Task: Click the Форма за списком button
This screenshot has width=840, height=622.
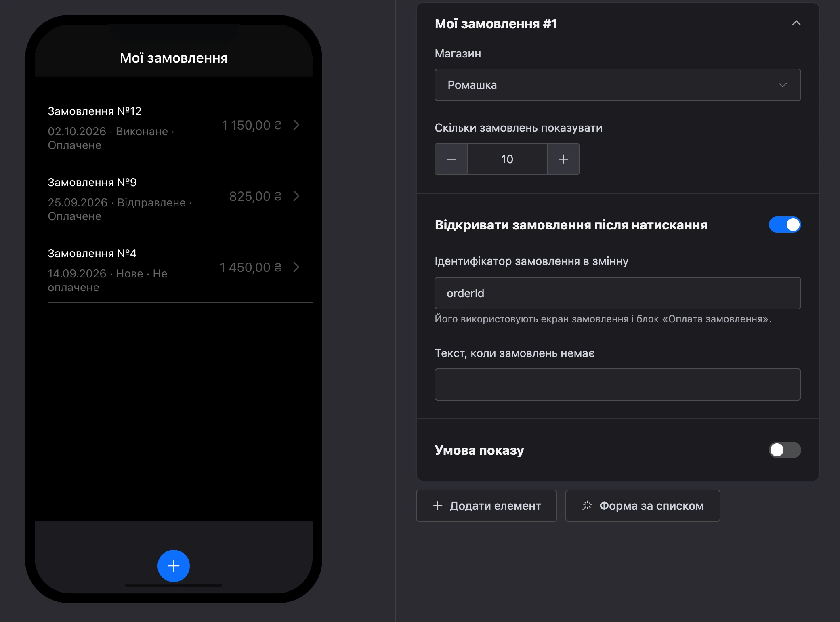Action: 643,506
